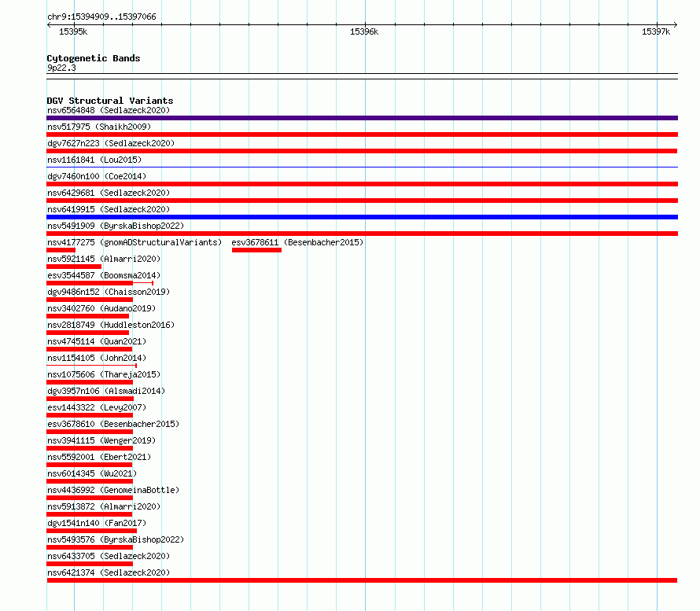Viewport: 700px width, 611px height.
Task: Click the 15396k ruler label
Action: click(x=364, y=31)
